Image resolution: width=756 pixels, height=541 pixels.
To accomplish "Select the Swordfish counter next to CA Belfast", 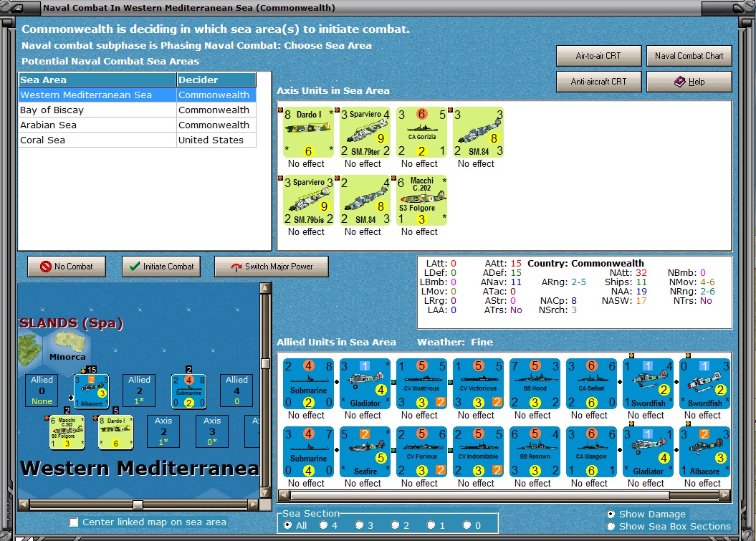I will pos(648,383).
